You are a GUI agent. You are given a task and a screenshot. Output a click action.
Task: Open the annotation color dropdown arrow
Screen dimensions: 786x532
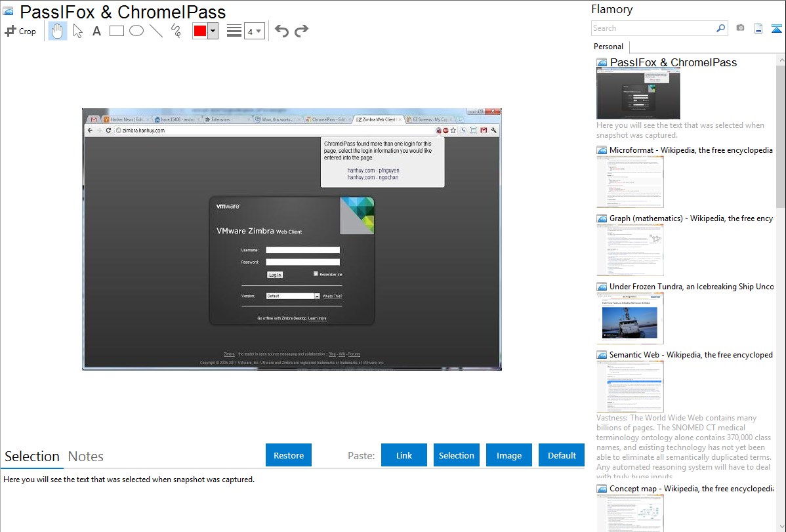(x=213, y=31)
